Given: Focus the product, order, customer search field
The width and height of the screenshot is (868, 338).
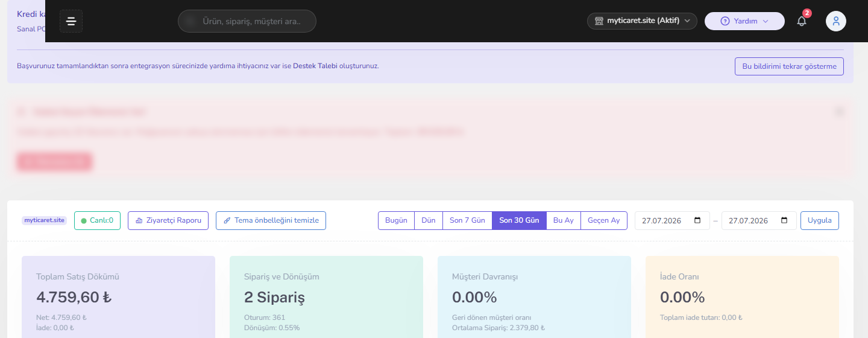Looking at the screenshot, I should (x=247, y=21).
